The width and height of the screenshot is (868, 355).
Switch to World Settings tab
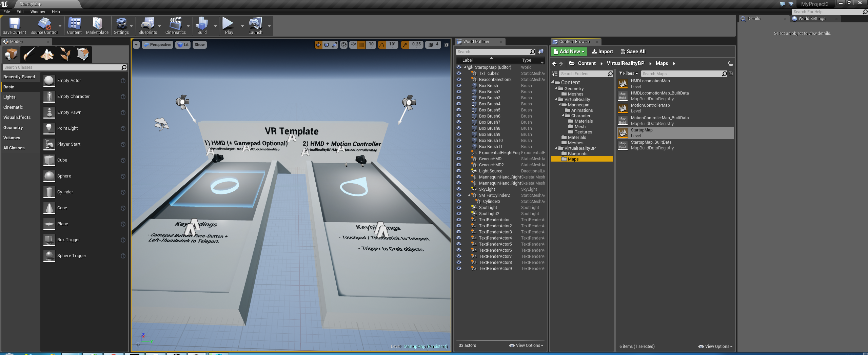coord(812,19)
